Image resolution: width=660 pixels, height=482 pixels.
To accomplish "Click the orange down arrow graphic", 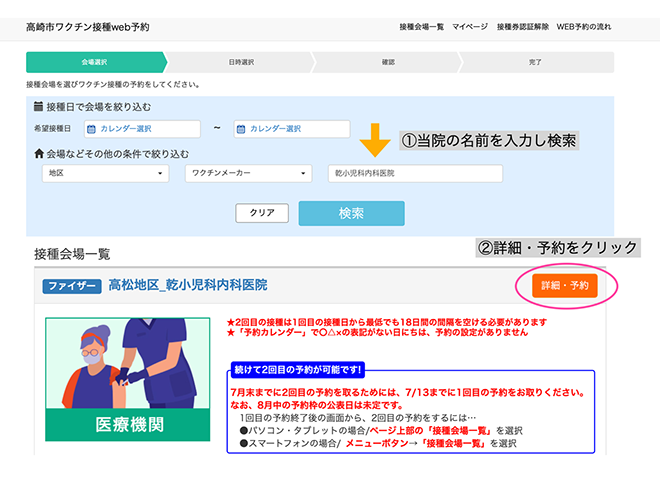I will coord(375,142).
